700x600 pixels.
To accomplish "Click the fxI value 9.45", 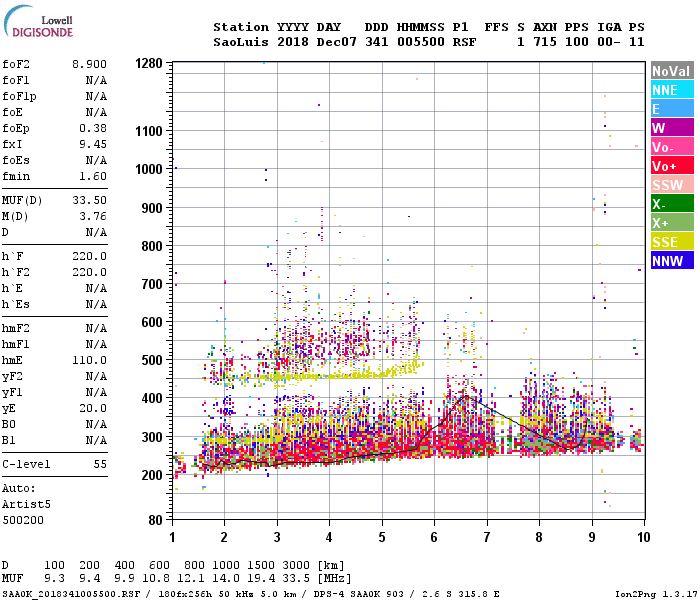I will click(93, 144).
